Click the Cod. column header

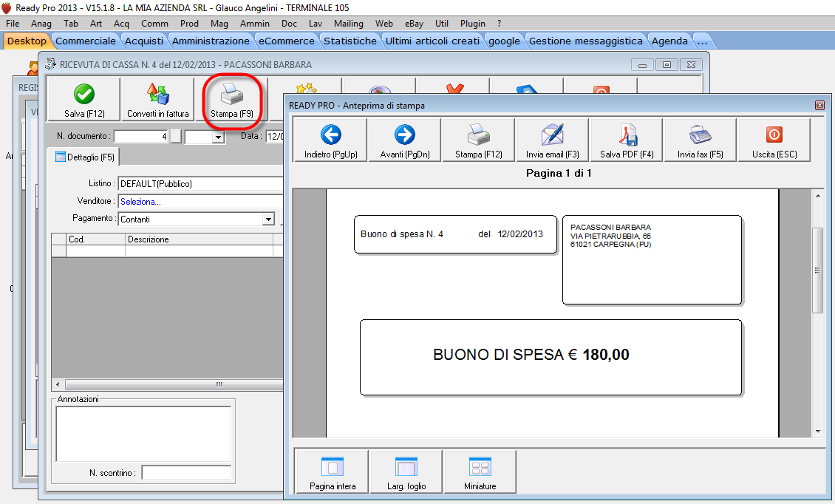[x=95, y=239]
